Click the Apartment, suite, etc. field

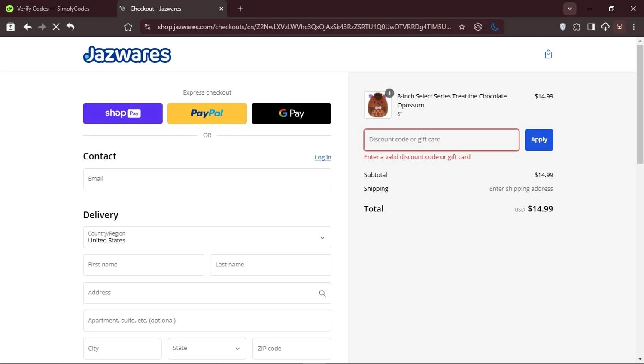(x=207, y=321)
